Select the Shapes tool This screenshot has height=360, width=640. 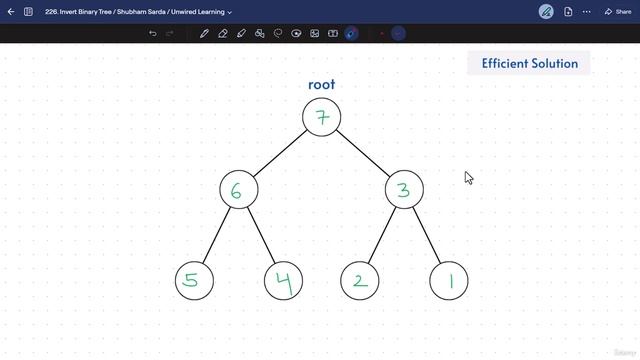tap(260, 33)
